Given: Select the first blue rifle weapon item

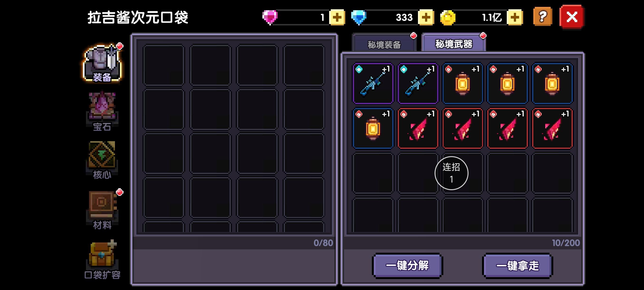Looking at the screenshot, I should tap(373, 83).
